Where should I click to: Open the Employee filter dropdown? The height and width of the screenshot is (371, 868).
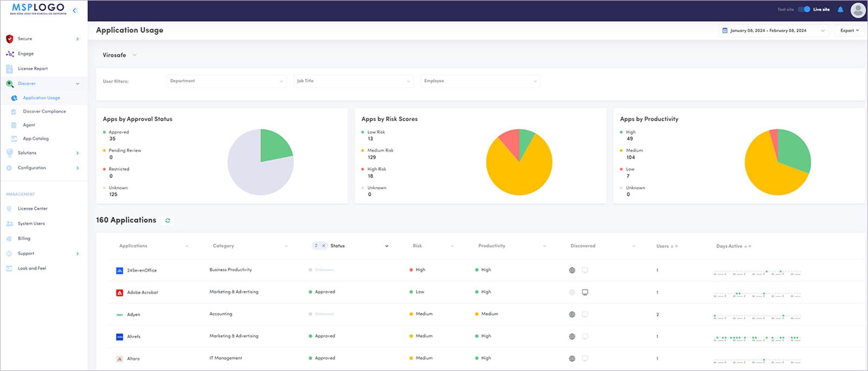click(481, 81)
